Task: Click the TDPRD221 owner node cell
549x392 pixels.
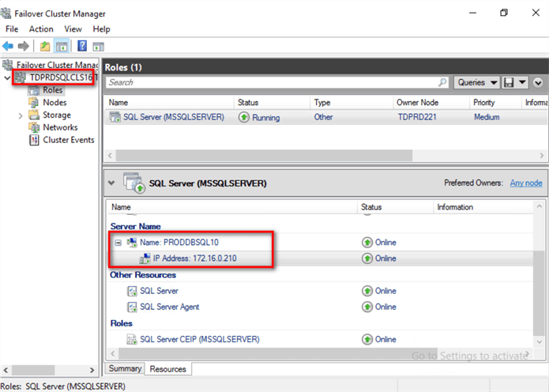Action: pyautogui.click(x=417, y=117)
